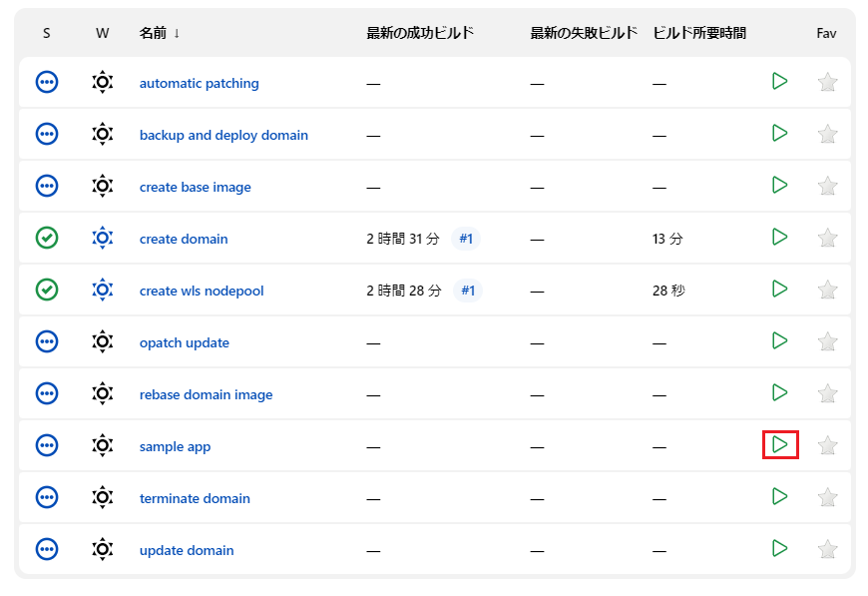
Task: Run the create base image build
Action: pos(779,185)
